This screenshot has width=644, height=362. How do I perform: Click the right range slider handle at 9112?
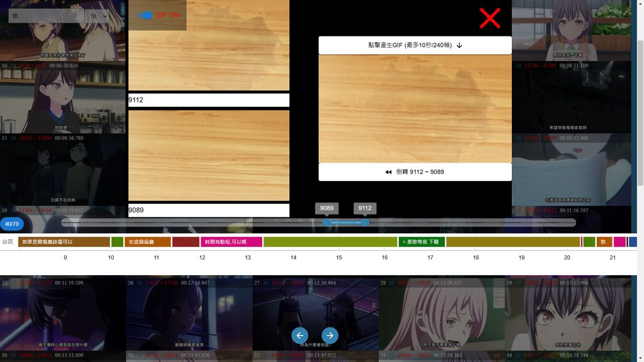(365, 222)
